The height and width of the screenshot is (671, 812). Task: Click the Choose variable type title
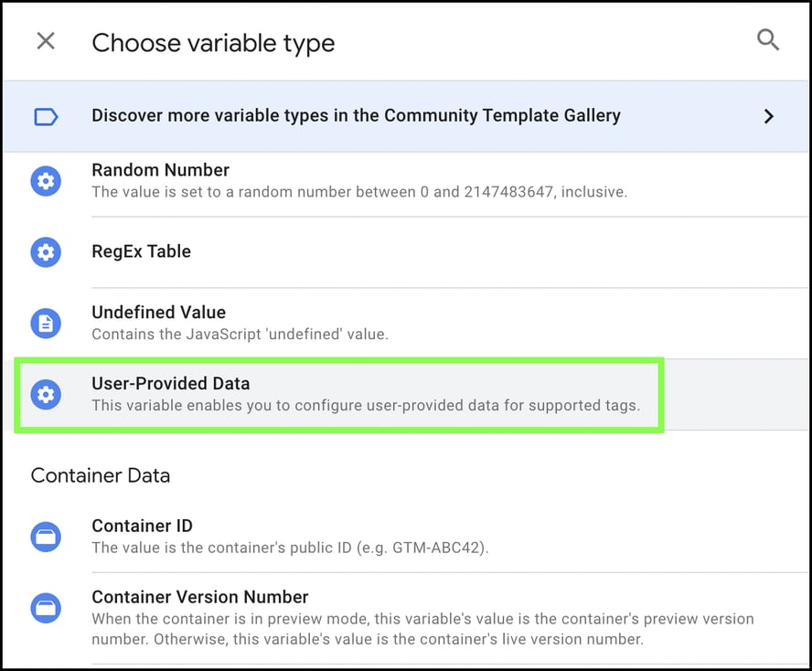pos(213,43)
